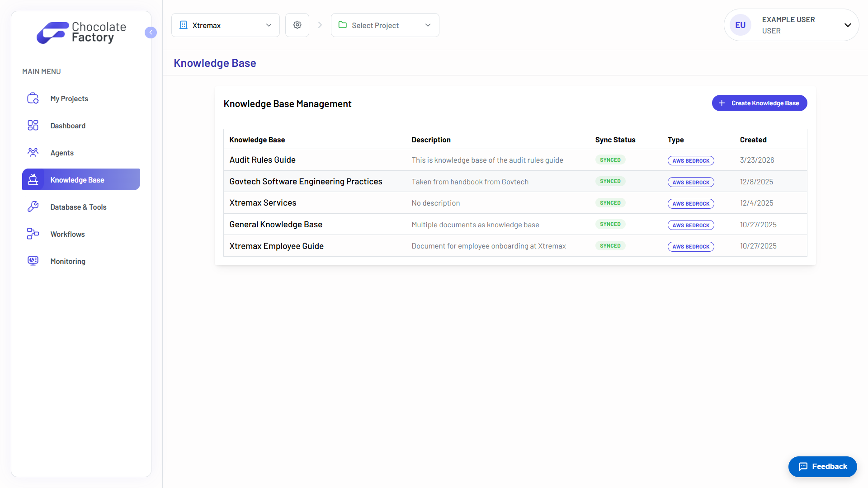Click the Sync Status column header
Viewport: 868px width, 488px height.
[x=615, y=140]
